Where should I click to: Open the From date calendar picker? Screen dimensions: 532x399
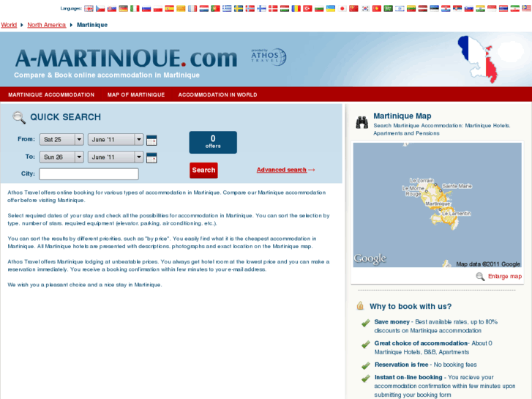[x=151, y=140]
